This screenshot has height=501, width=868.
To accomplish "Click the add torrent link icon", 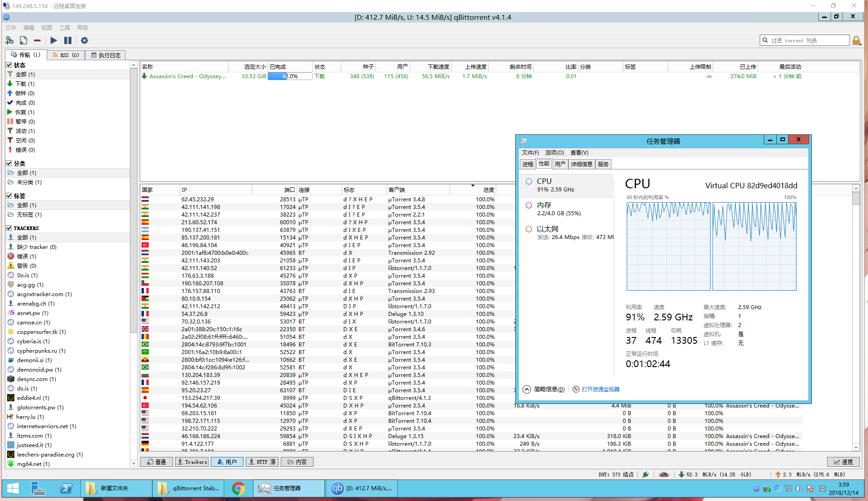I will (x=9, y=40).
